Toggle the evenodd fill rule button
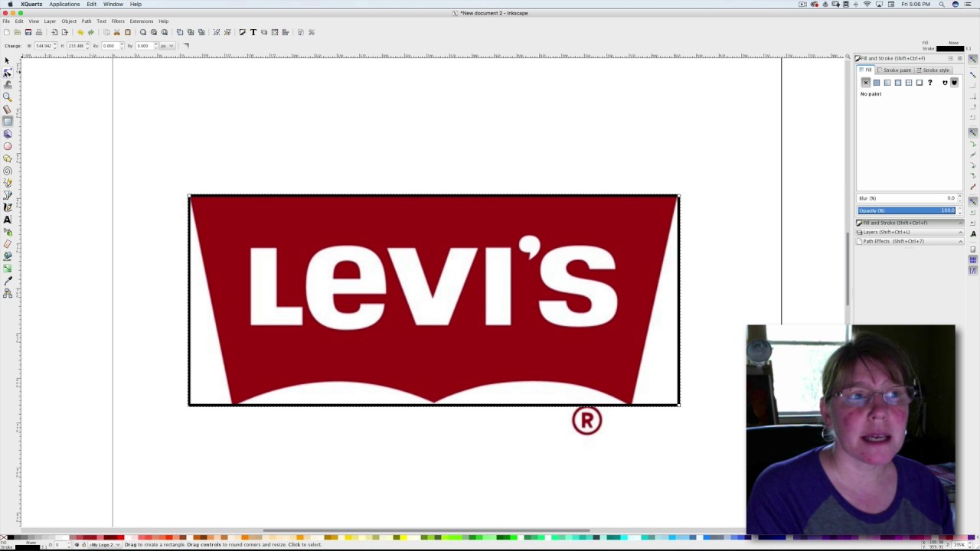The width and height of the screenshot is (980, 551). (x=945, y=83)
